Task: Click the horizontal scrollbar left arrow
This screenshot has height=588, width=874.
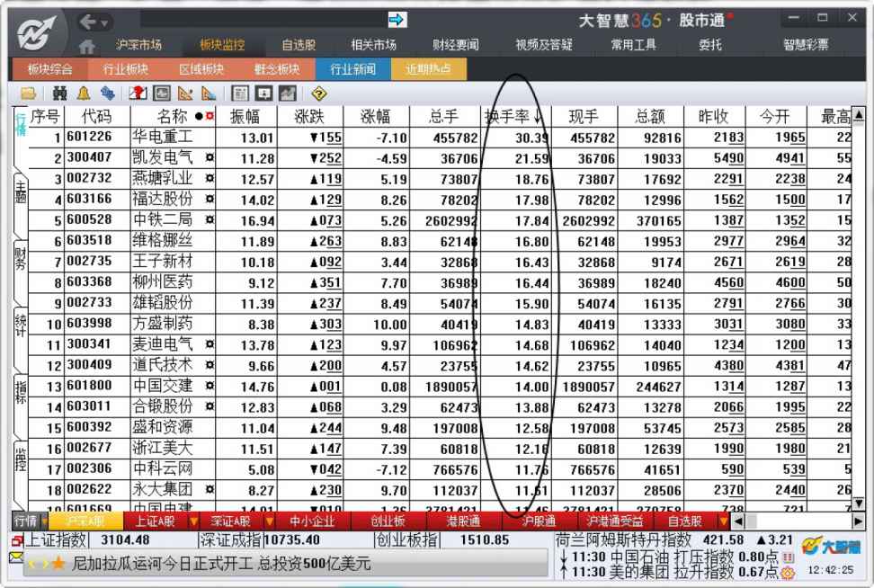Action: pos(738,521)
